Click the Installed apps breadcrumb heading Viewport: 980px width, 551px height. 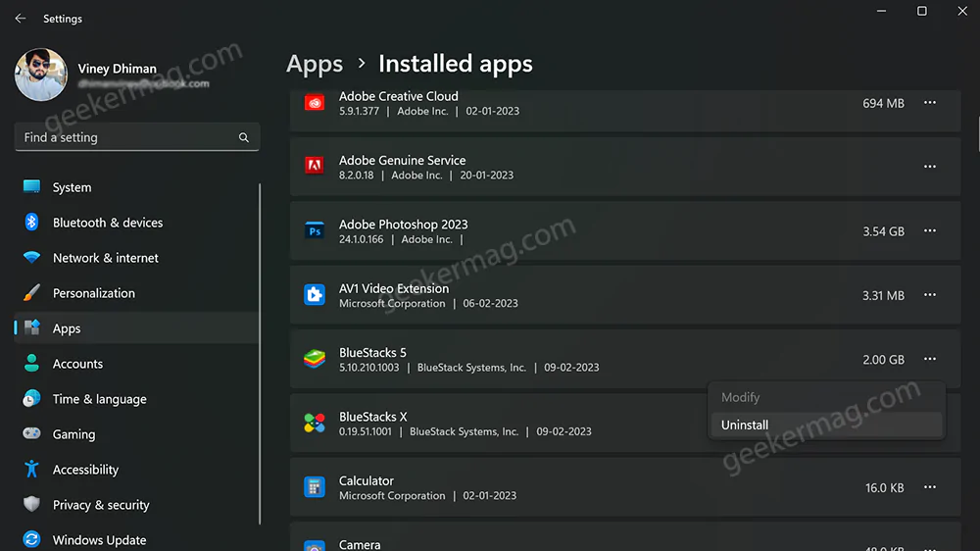point(456,64)
